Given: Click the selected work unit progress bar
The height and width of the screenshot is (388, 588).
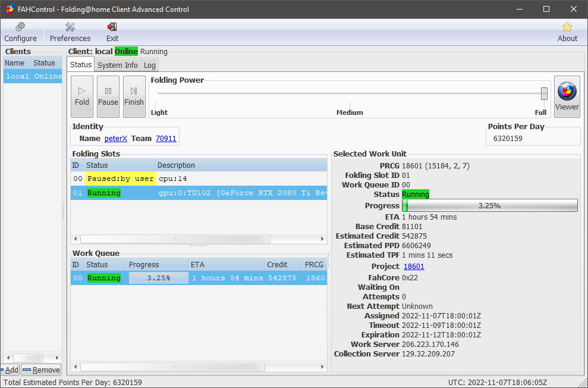Looking at the screenshot, I should click(489, 206).
